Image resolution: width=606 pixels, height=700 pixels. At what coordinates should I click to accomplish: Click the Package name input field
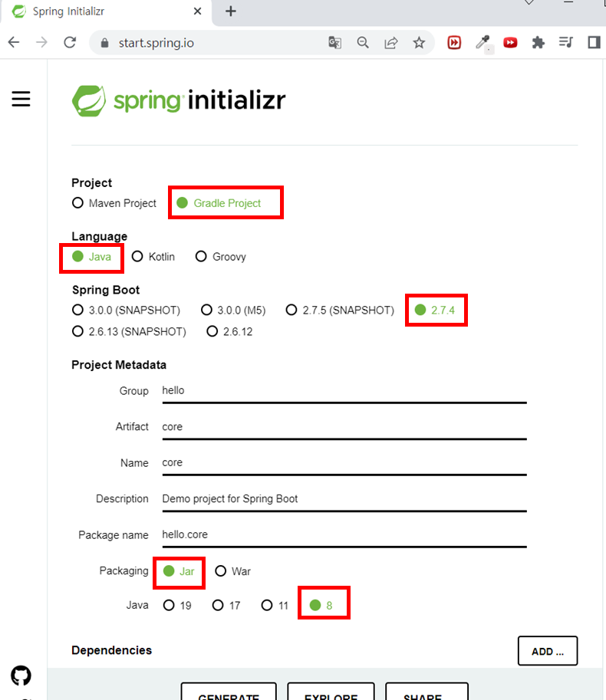coord(344,535)
